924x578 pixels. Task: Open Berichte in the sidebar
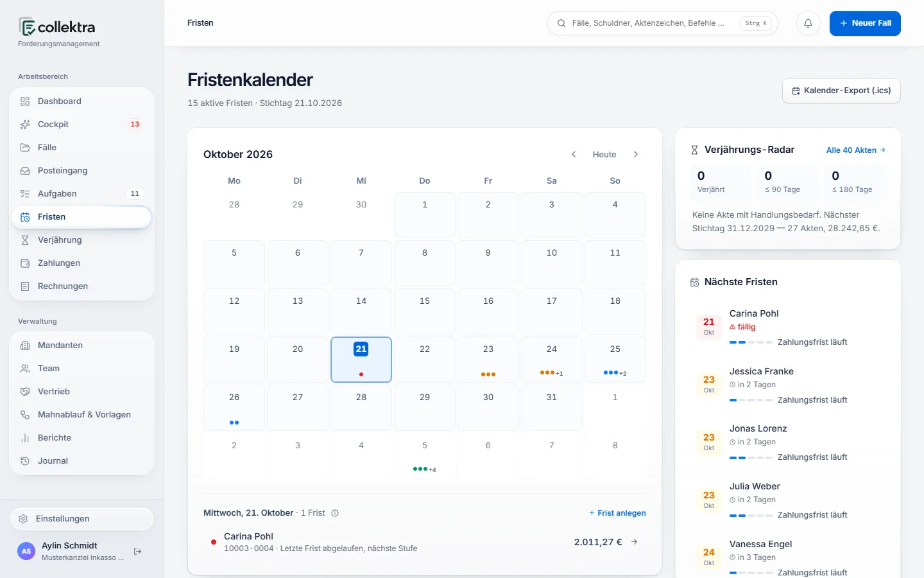point(82,437)
